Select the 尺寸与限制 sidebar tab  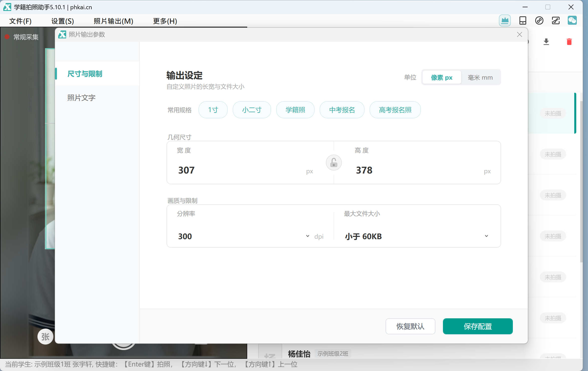click(x=97, y=74)
